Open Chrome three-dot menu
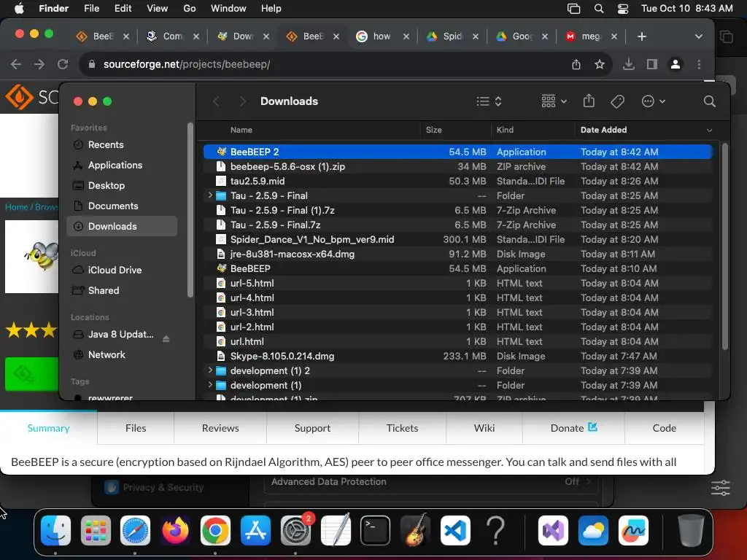 coord(699,64)
